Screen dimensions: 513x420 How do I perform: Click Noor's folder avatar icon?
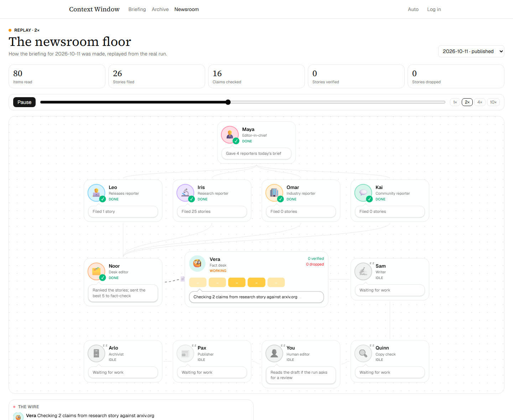[x=96, y=271]
